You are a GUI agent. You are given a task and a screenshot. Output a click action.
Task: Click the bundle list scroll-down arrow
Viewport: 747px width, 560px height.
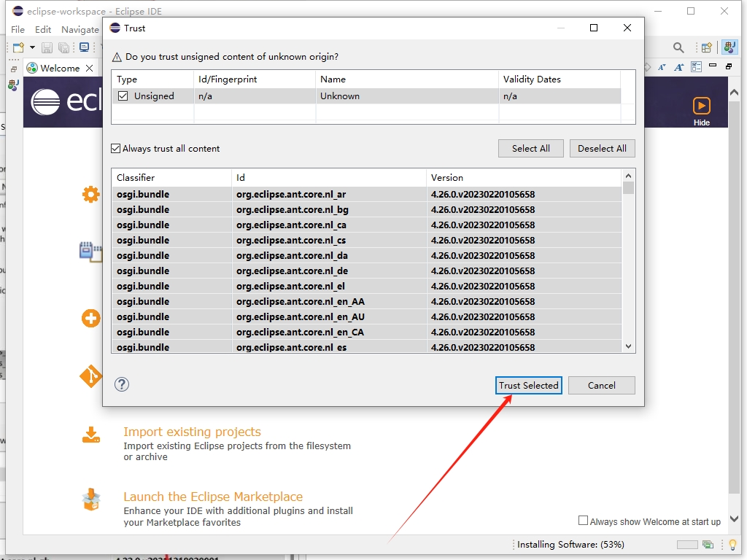coord(628,346)
